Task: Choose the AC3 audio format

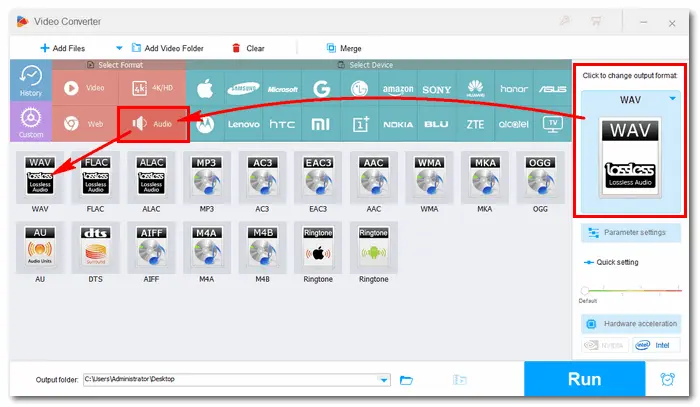Action: (x=262, y=177)
